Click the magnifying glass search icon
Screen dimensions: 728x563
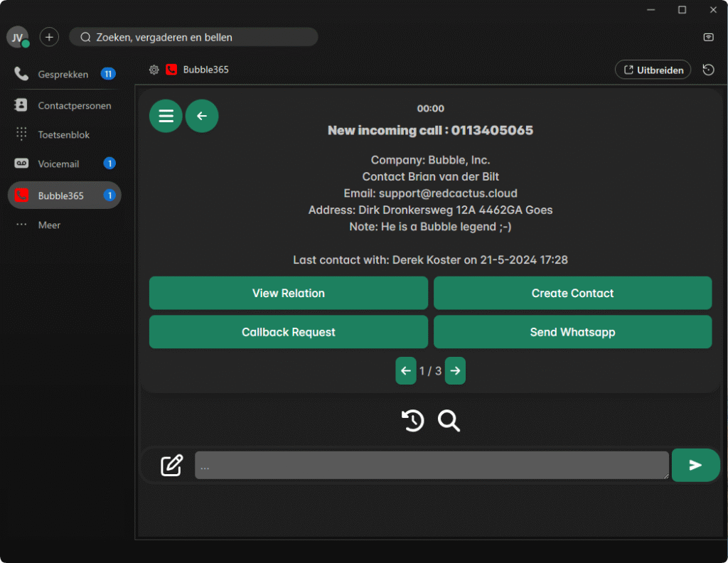(x=449, y=421)
